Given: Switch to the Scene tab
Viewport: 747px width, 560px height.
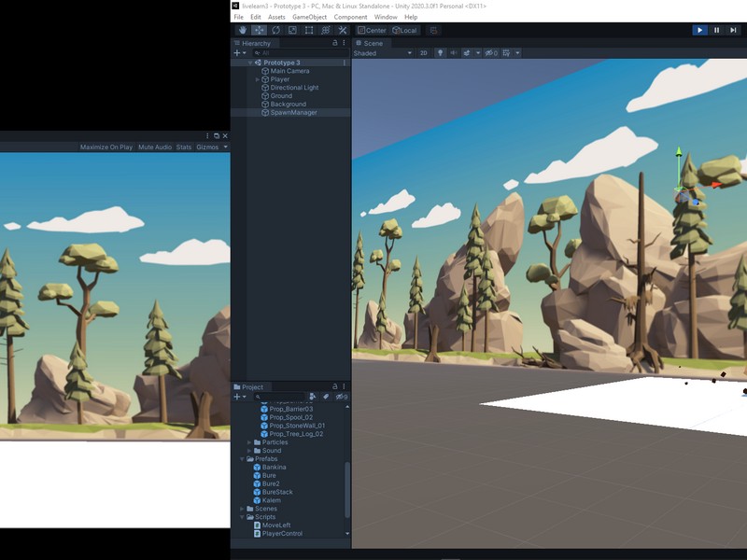Looking at the screenshot, I should coord(370,41).
